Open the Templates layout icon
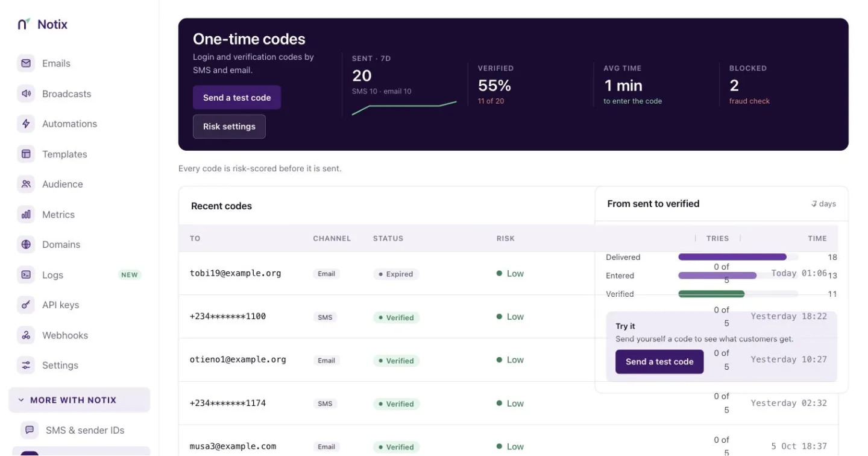This screenshot has height=456, width=868. point(26,154)
